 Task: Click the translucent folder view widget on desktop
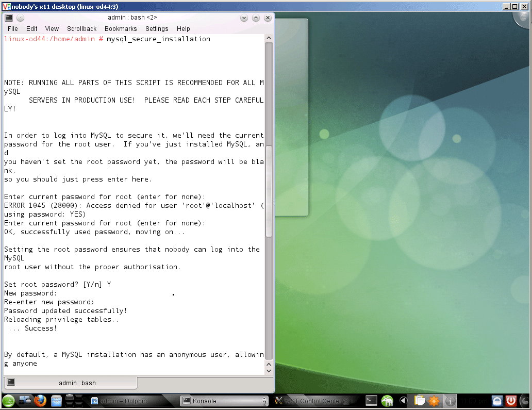pyautogui.click(x=292, y=117)
